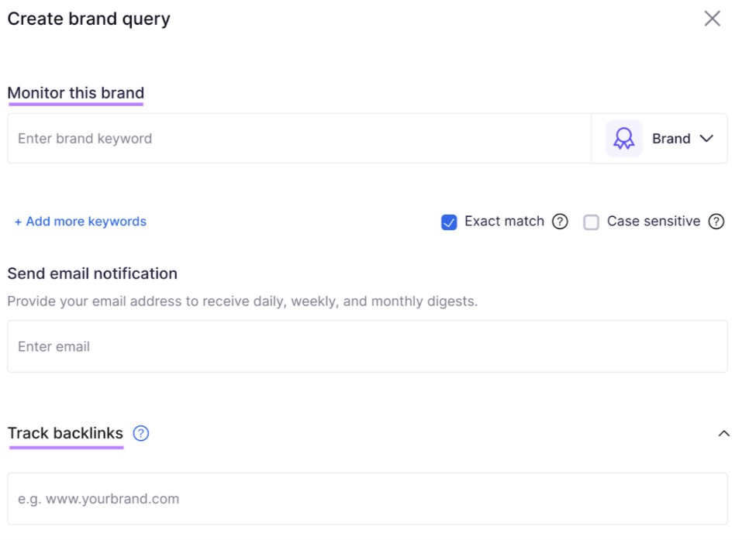The image size is (756, 540).
Task: Select the Monitor this brand heading
Action: pyautogui.click(x=76, y=92)
